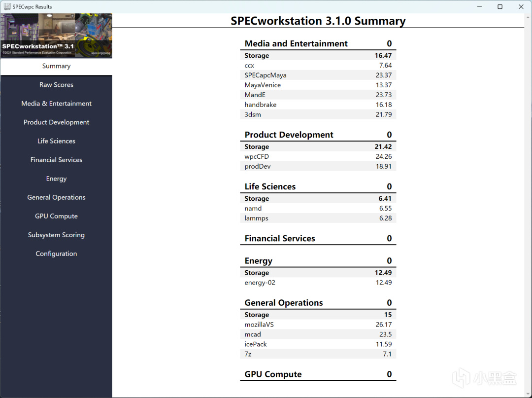
Task: Click the vertical scrollbar on right edge
Action: (x=528, y=206)
